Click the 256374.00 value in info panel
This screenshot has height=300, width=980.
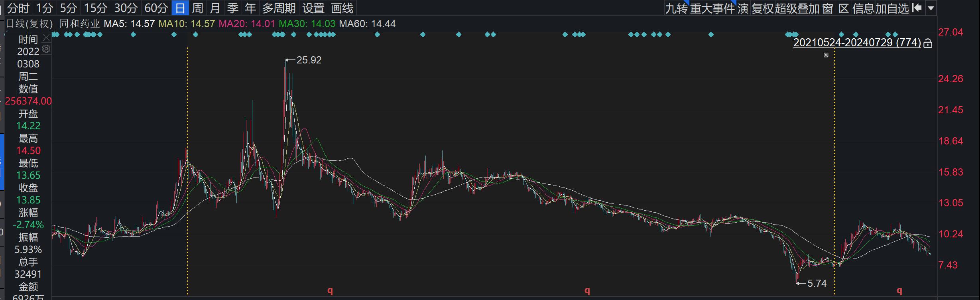pyautogui.click(x=28, y=101)
